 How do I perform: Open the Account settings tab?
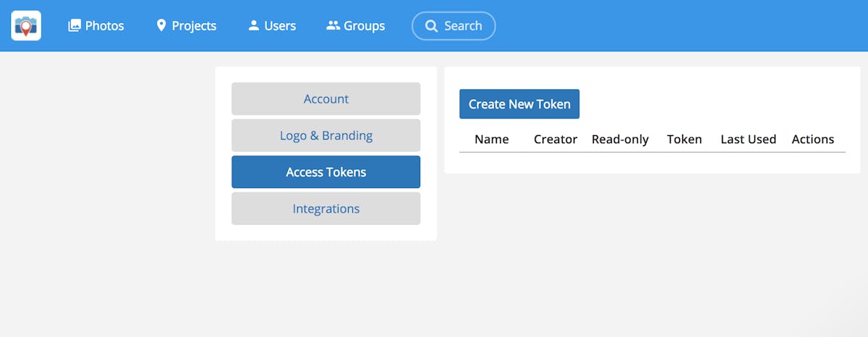coord(325,99)
